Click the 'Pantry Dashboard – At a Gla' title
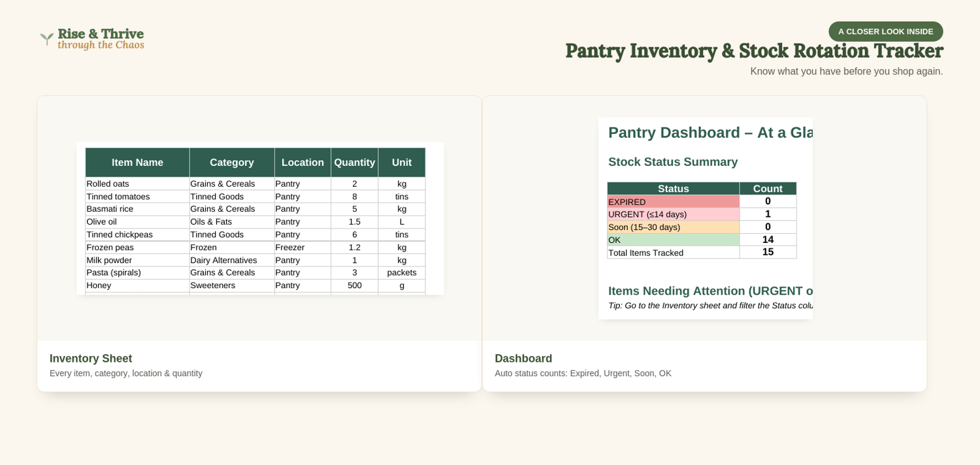The width and height of the screenshot is (980, 465). click(x=710, y=133)
